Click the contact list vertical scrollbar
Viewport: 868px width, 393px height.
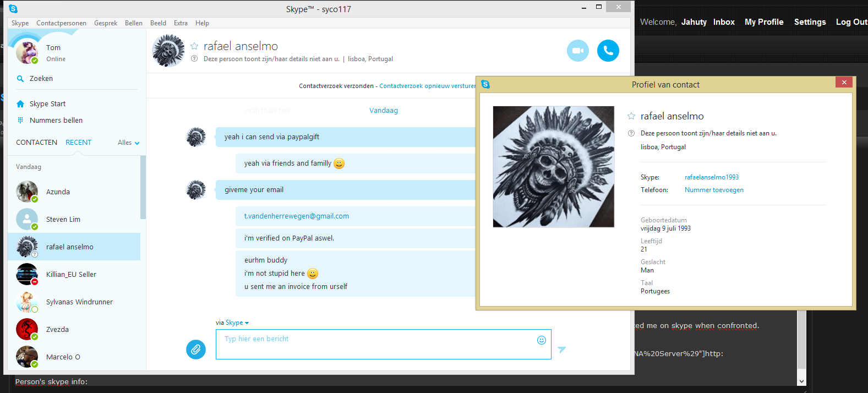(143, 187)
